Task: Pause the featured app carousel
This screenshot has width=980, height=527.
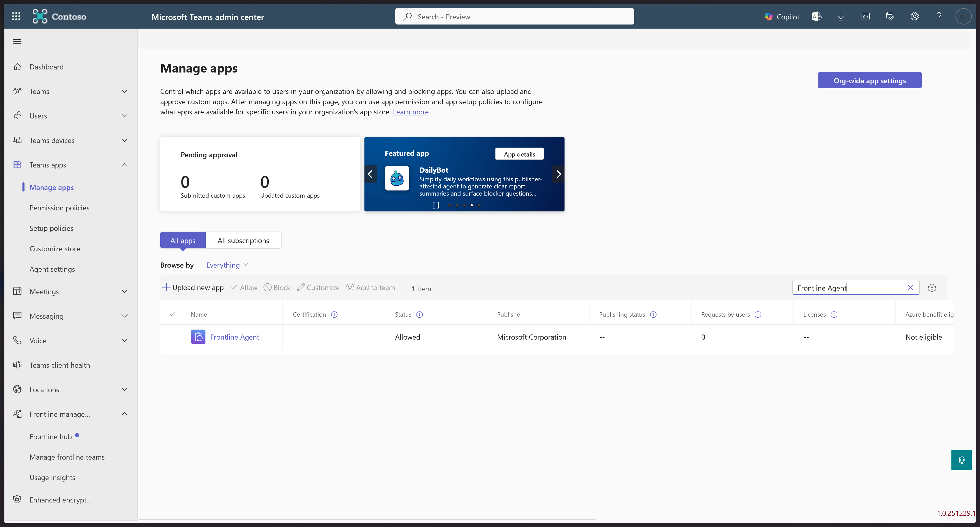Action: 436,205
